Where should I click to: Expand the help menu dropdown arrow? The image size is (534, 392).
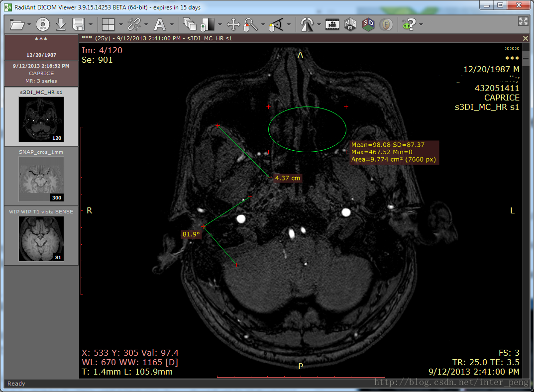coord(421,24)
